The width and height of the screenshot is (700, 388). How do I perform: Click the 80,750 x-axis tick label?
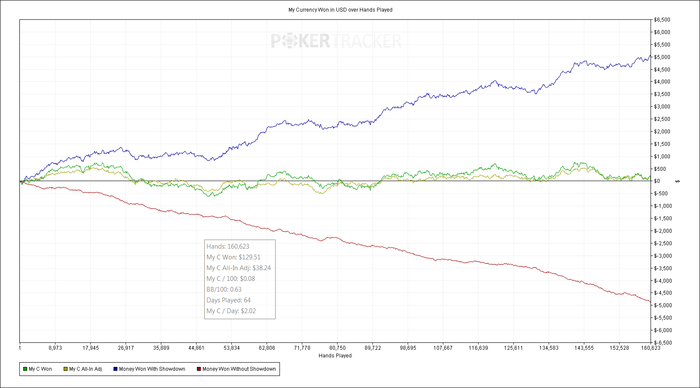pyautogui.click(x=338, y=348)
